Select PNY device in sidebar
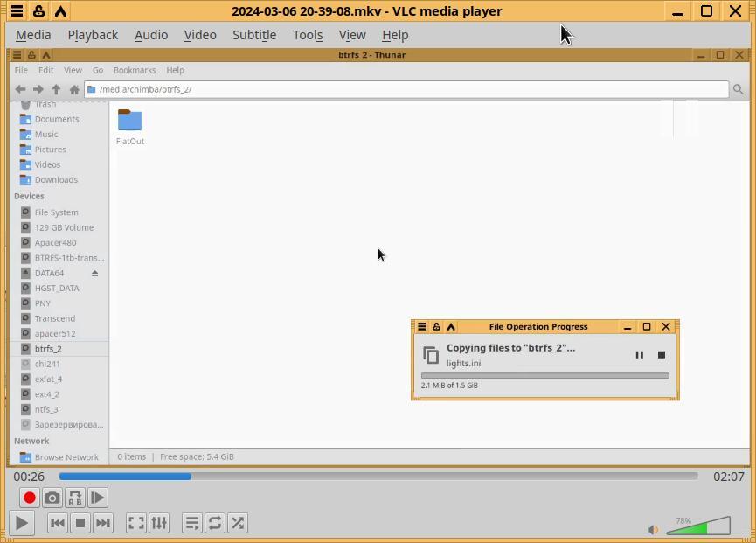The height and width of the screenshot is (543, 756). coord(43,303)
